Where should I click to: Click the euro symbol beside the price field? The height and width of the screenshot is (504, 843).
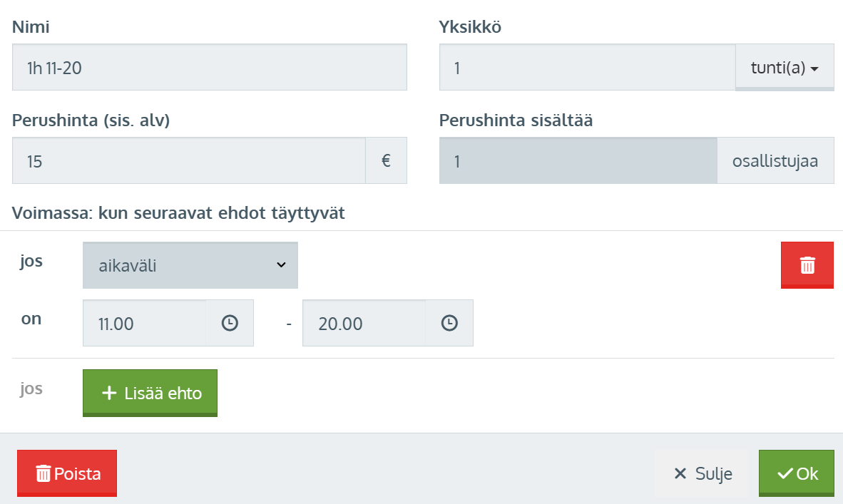point(386,160)
